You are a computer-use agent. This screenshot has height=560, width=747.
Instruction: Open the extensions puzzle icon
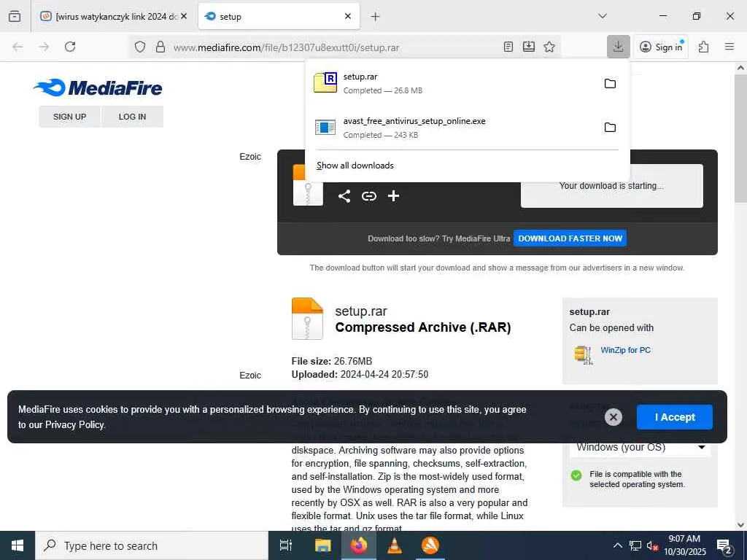[x=704, y=47]
